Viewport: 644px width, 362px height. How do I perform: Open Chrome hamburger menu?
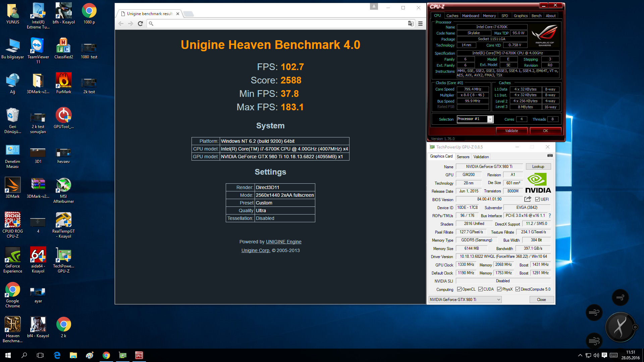(x=420, y=23)
